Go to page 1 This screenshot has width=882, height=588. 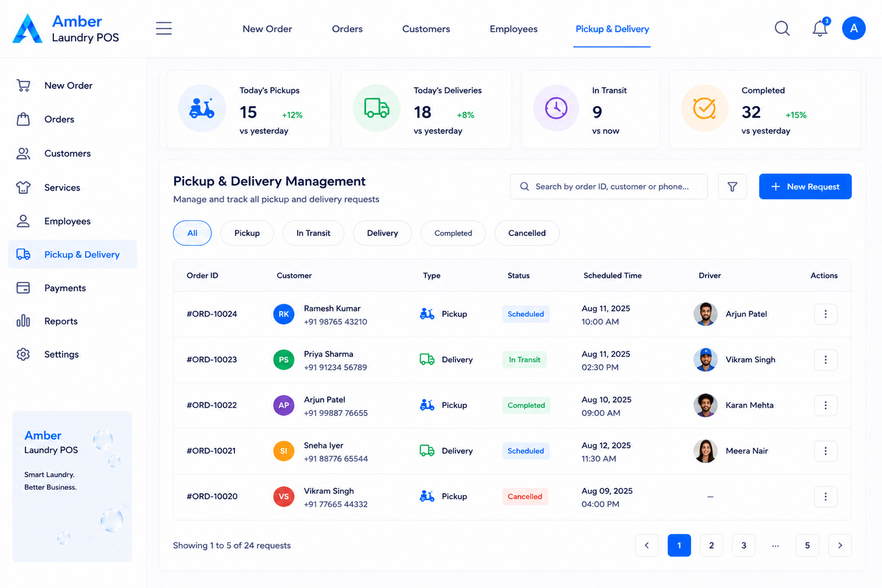click(679, 546)
